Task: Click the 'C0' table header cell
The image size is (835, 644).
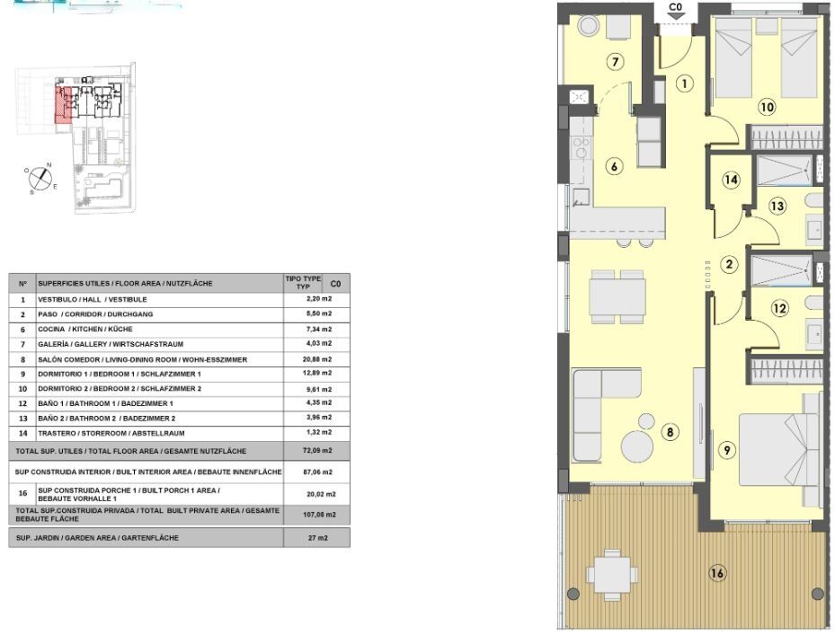Action: click(335, 284)
